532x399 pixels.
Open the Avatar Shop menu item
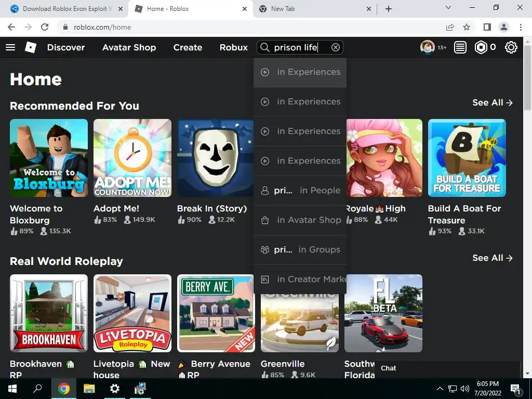tap(129, 47)
